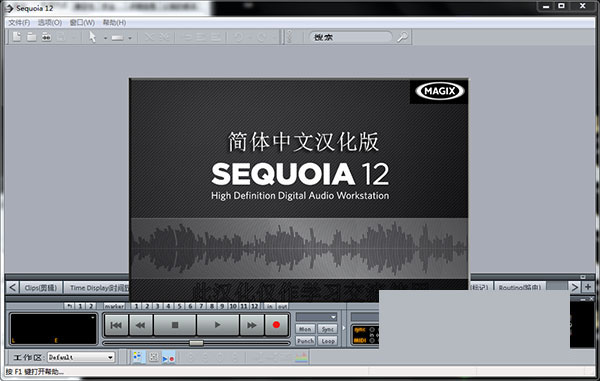Open the 文件(F) menu
The width and height of the screenshot is (600, 381).
pyautogui.click(x=19, y=23)
